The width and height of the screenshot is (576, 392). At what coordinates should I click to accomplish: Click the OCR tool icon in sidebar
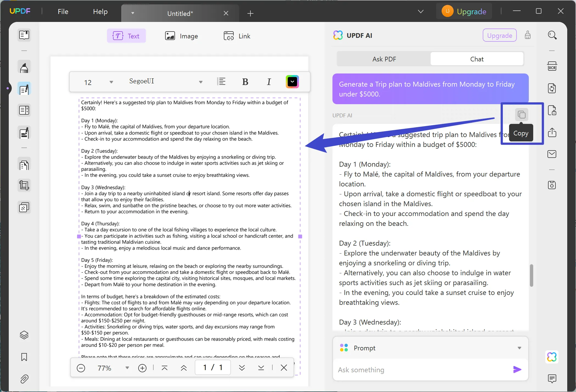pyautogui.click(x=552, y=67)
